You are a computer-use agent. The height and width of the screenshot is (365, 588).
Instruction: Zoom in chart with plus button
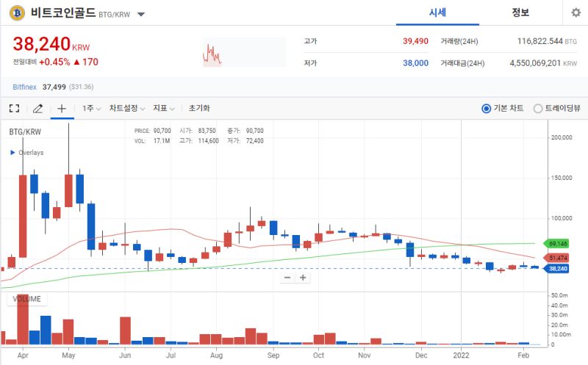click(303, 278)
